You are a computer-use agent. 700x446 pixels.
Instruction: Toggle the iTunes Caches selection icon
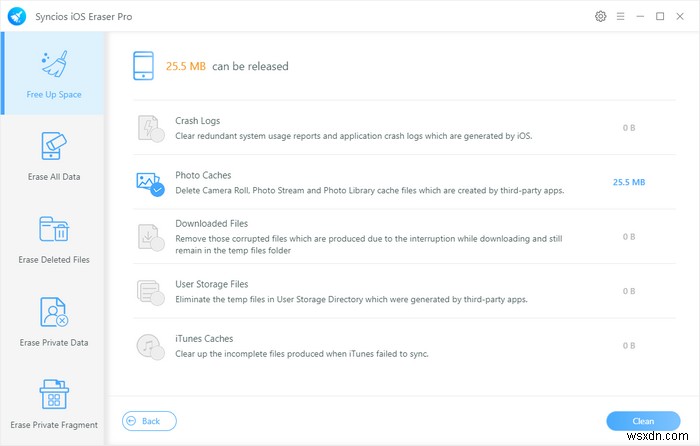[x=150, y=347]
